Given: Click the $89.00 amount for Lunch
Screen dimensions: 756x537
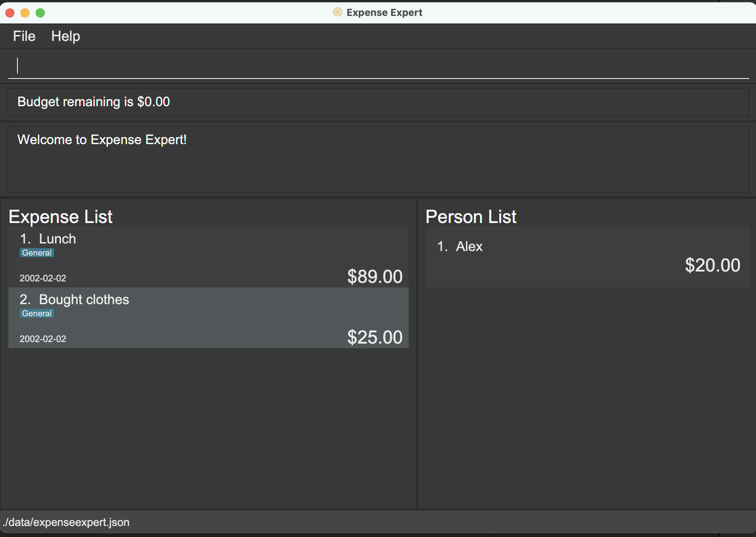Looking at the screenshot, I should point(375,276).
